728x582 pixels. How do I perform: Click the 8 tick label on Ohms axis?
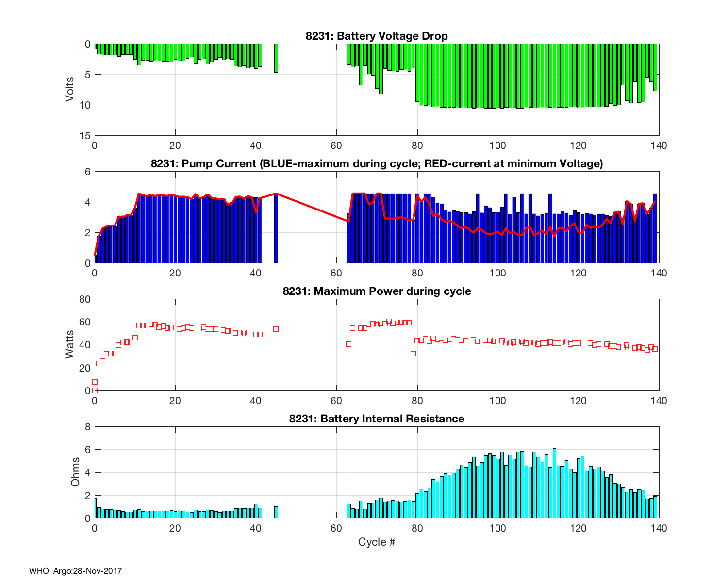(88, 427)
